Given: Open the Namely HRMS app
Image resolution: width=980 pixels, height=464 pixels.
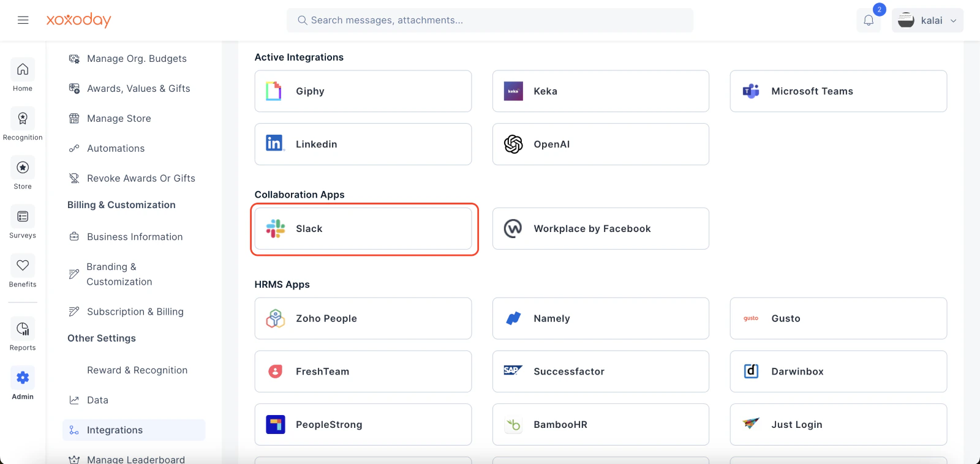Looking at the screenshot, I should click(601, 319).
